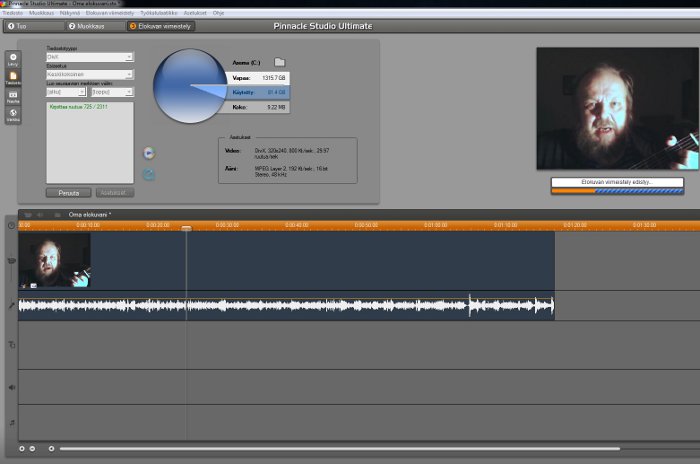
Task: Switch to step 3 Elokuvan viimeistely tab
Action: point(161,26)
